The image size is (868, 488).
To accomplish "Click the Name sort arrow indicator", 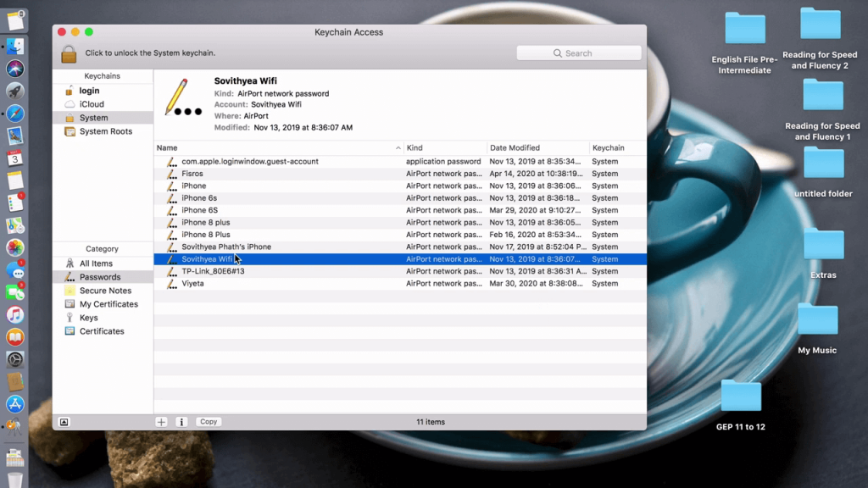I will 398,147.
